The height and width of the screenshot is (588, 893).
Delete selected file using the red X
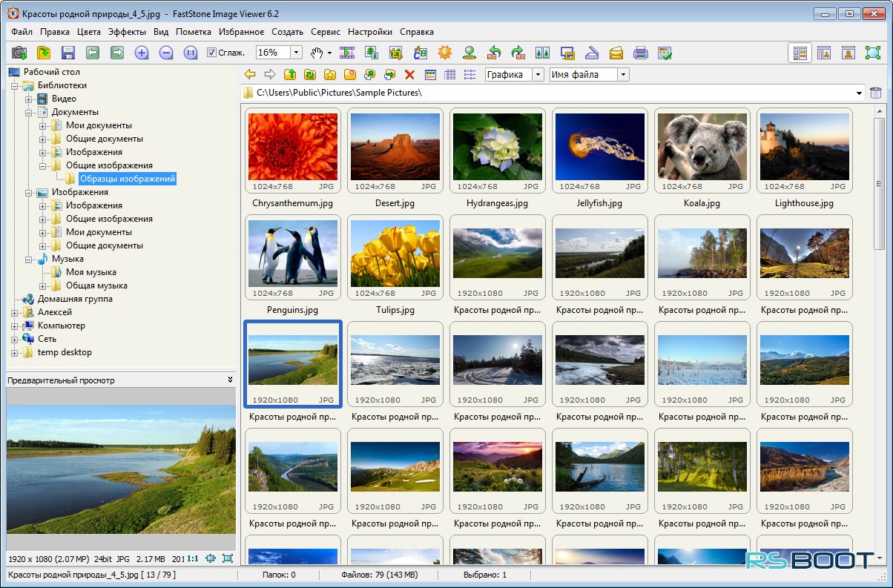[409, 74]
